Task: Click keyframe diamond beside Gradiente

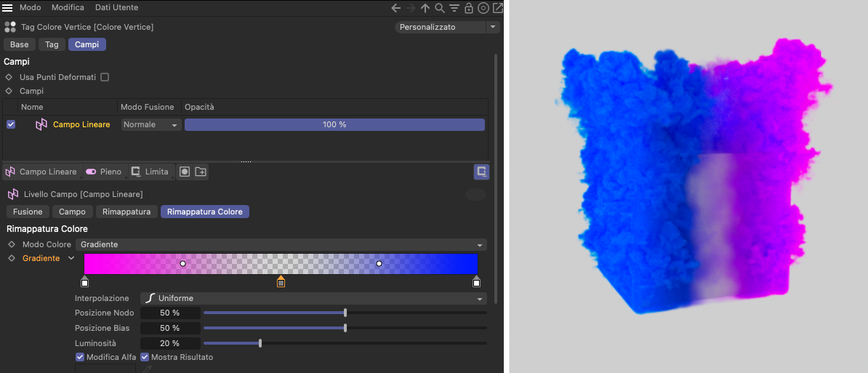Action: pos(12,258)
